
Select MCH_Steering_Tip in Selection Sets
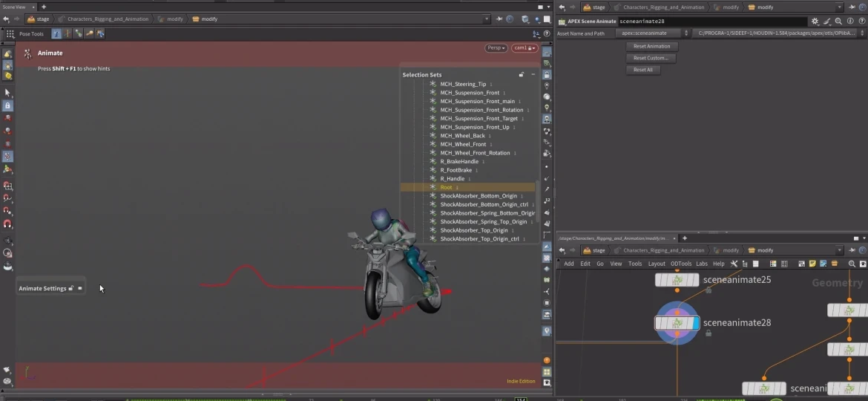(463, 84)
